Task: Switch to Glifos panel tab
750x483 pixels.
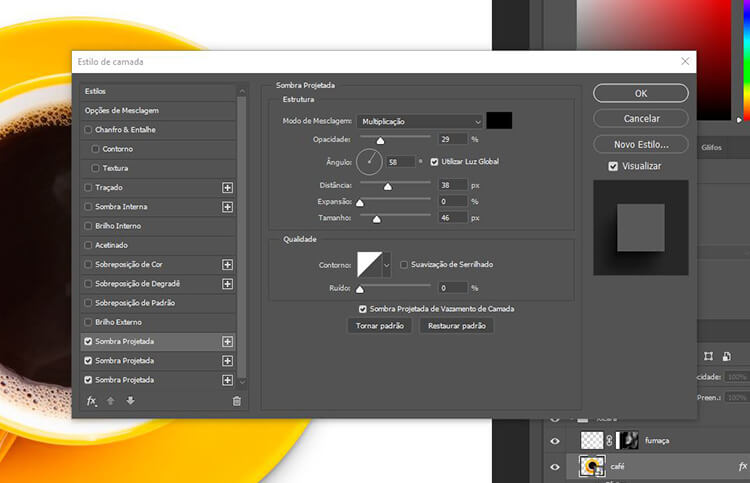Action: [x=711, y=147]
